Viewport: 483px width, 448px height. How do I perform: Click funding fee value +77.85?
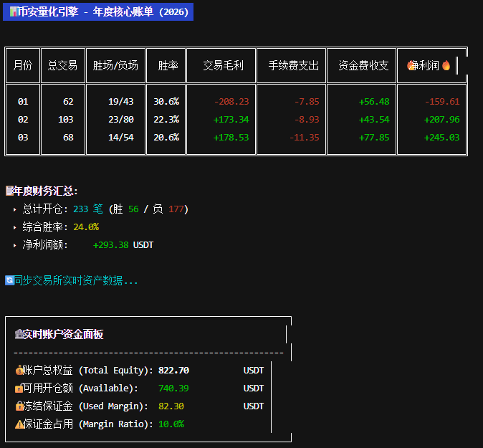[374, 137]
